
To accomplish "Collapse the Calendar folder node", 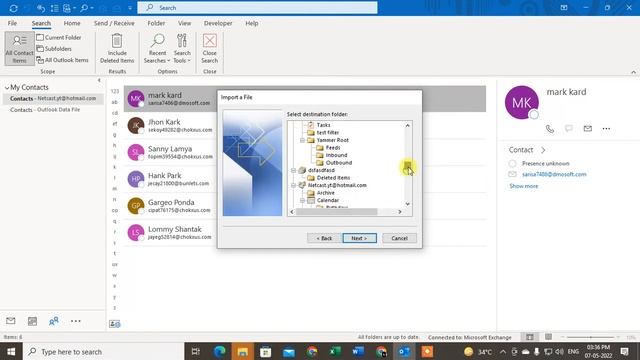I will pos(302,200).
